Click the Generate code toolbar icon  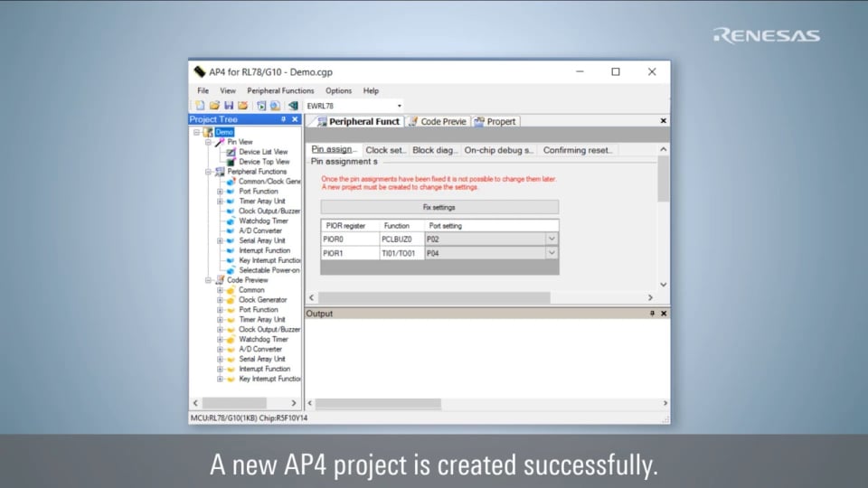coord(260,105)
